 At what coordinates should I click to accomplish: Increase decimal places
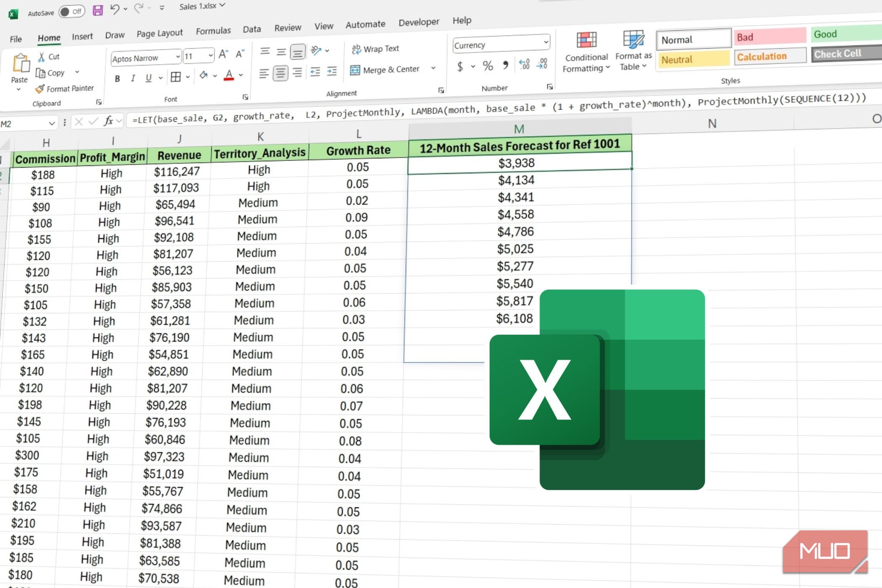524,64
